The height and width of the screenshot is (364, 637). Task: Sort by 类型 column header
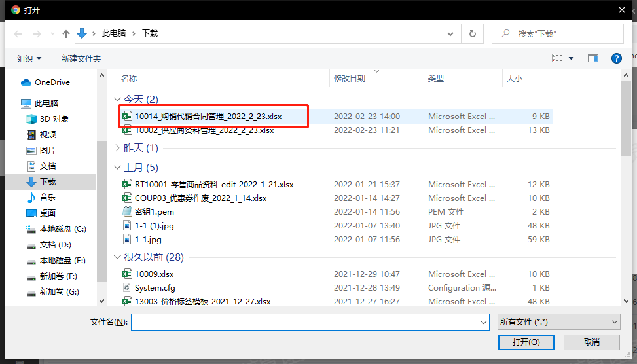click(436, 79)
